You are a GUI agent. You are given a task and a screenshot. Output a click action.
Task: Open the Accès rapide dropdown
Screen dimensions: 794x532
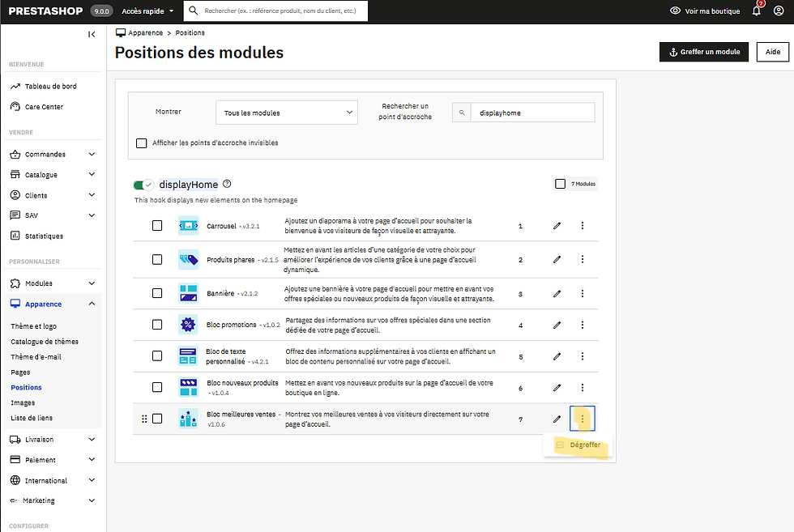147,11
